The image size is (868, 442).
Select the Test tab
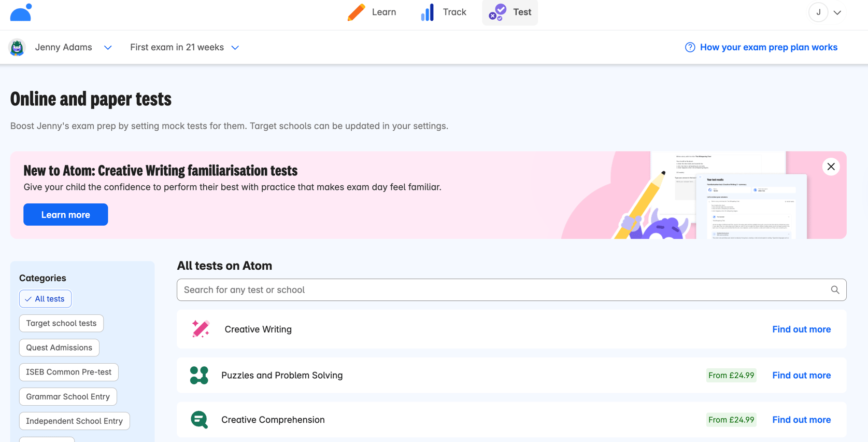click(x=510, y=12)
